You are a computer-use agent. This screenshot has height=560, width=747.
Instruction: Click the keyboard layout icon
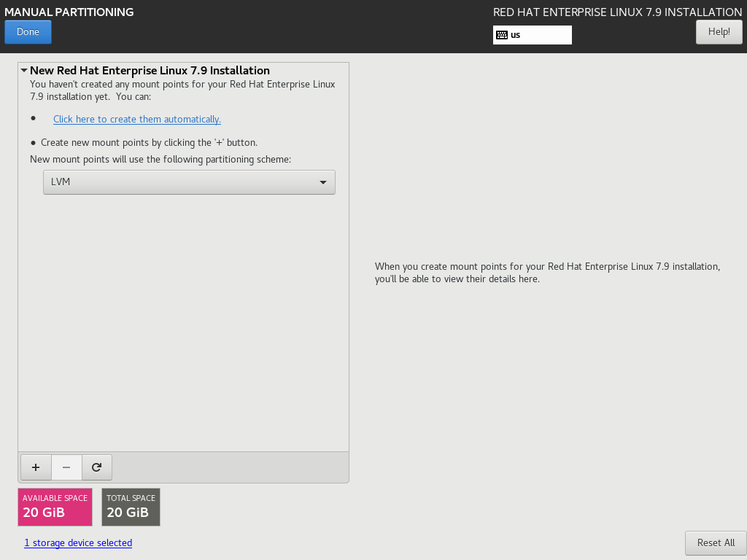coord(502,35)
